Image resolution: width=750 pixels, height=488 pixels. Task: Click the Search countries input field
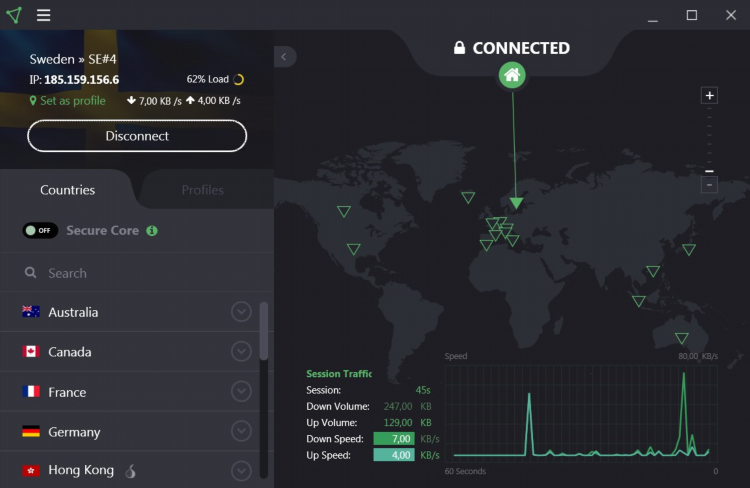pos(137,273)
